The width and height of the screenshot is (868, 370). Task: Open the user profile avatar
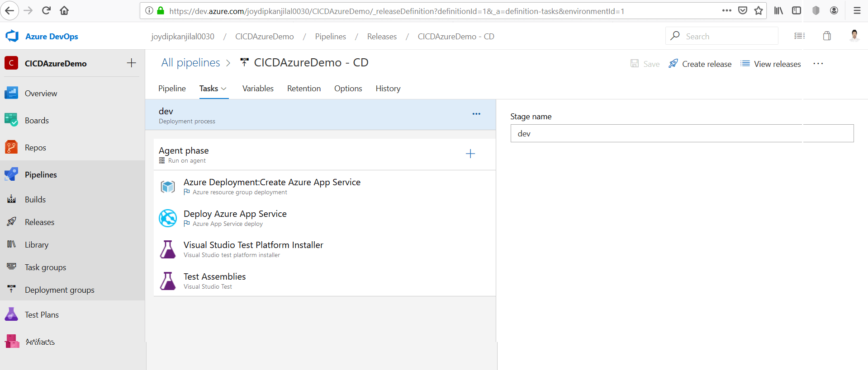(x=854, y=36)
